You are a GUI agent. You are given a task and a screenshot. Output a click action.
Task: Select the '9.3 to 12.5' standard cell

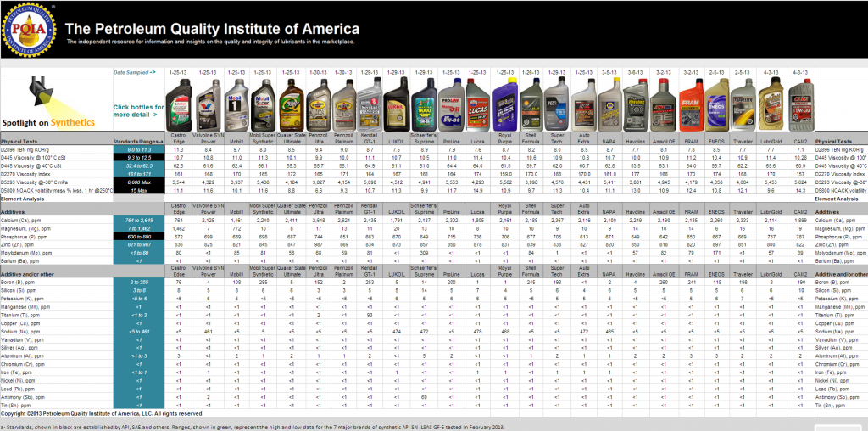[x=139, y=157]
